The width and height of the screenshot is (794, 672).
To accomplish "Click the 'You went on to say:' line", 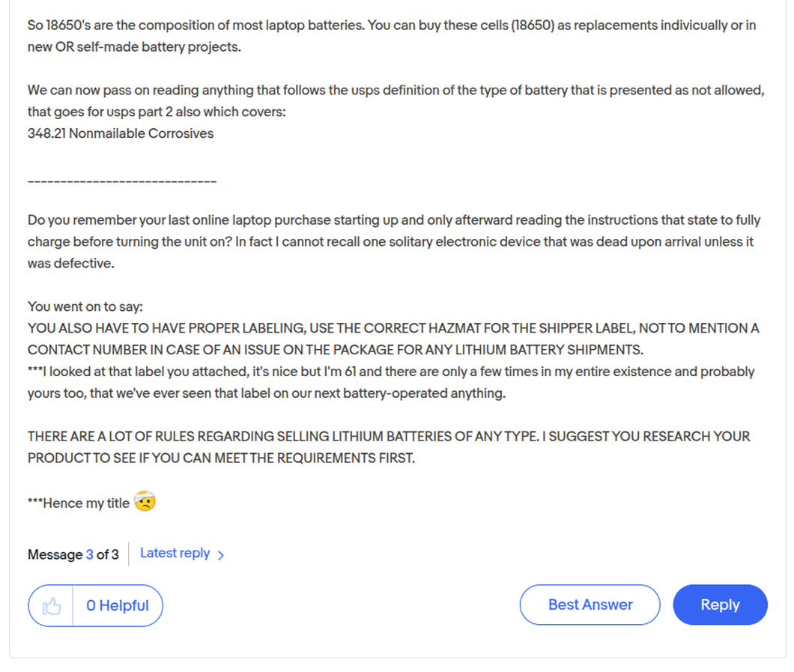I will pos(85,306).
